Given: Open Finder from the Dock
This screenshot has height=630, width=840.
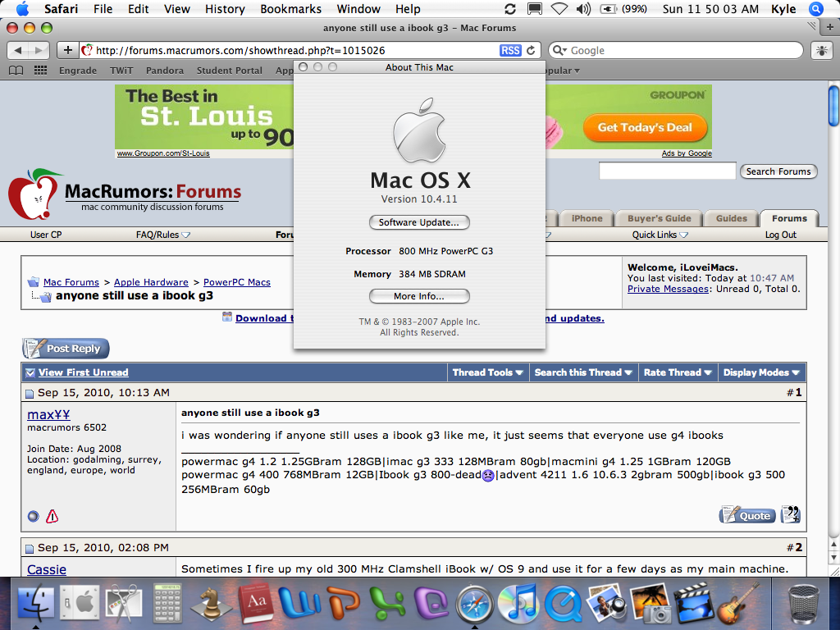Looking at the screenshot, I should point(35,605).
